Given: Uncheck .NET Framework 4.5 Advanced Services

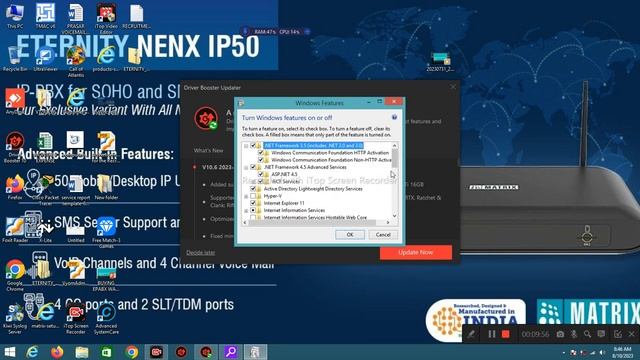Looking at the screenshot, I should coord(253,167).
